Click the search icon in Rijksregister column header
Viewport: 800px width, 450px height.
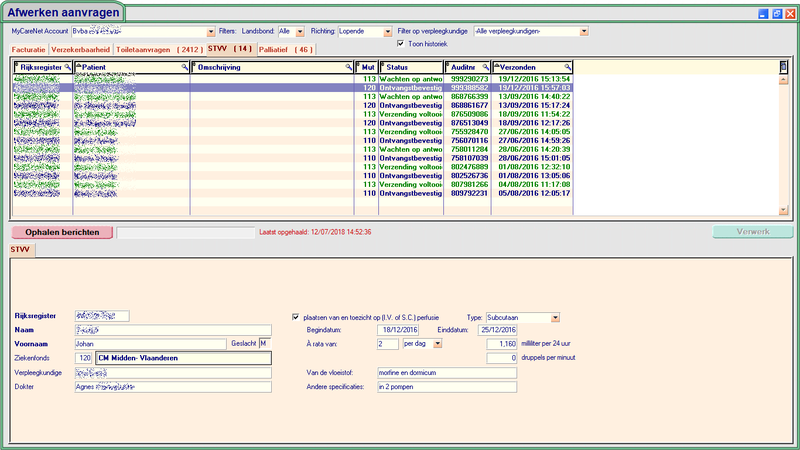pyautogui.click(x=67, y=66)
